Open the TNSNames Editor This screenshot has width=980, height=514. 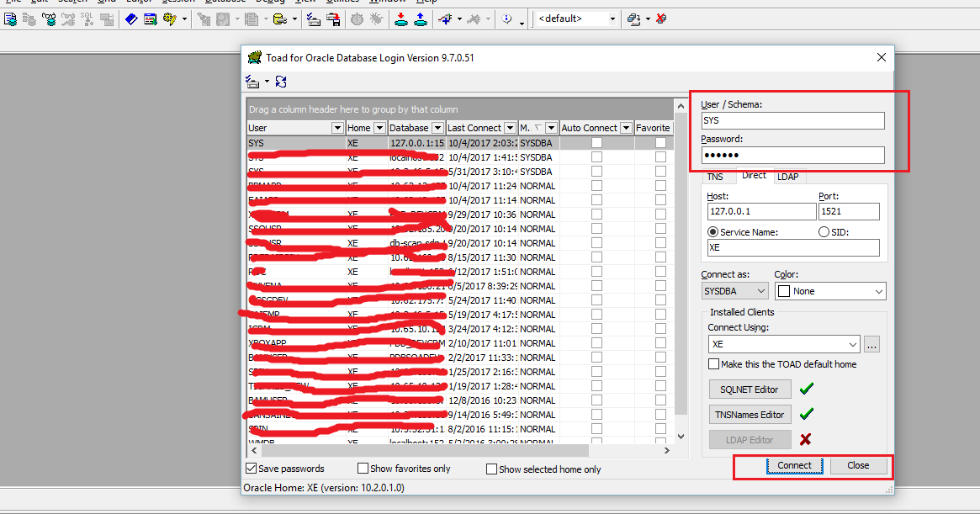point(750,414)
